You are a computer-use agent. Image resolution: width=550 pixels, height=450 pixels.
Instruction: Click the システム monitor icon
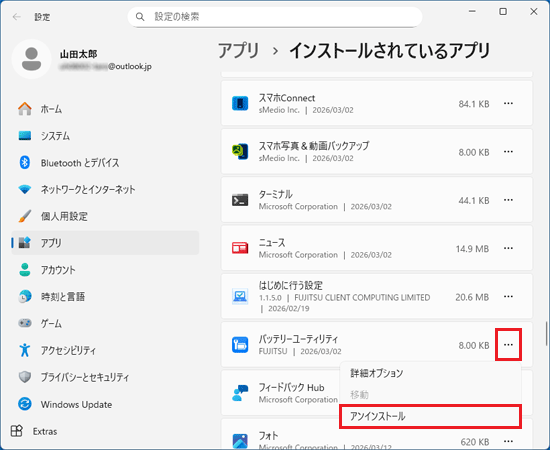click(25, 136)
